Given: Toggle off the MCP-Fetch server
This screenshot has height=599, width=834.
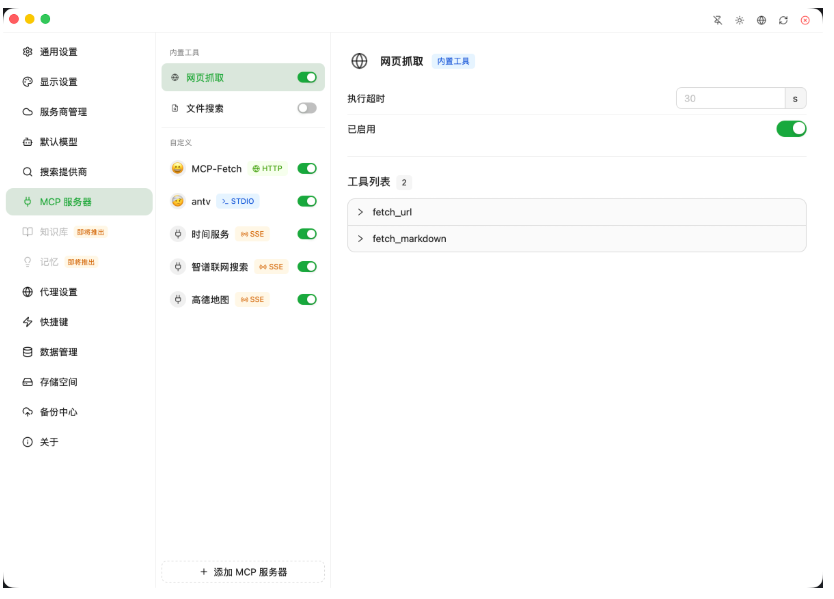Looking at the screenshot, I should (307, 169).
